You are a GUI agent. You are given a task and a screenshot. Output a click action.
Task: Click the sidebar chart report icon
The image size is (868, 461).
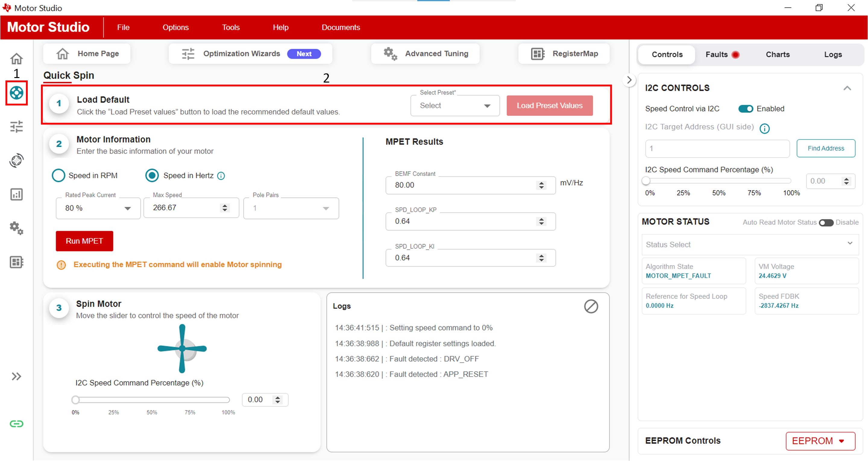coord(16,194)
